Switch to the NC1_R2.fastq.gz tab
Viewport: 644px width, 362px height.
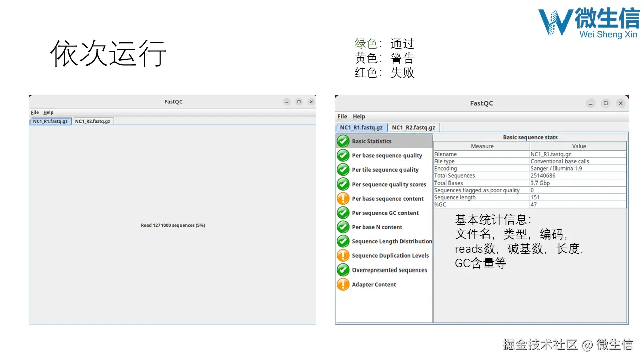93,121
